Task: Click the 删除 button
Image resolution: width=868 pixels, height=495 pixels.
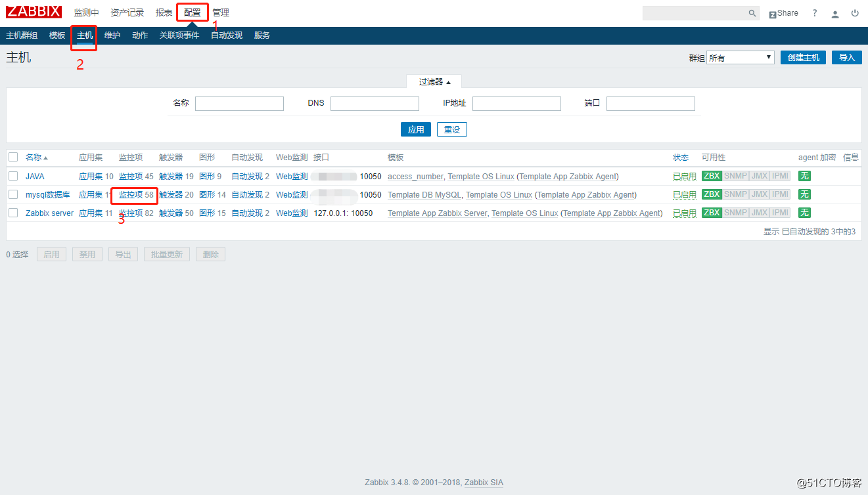Action: coord(210,254)
